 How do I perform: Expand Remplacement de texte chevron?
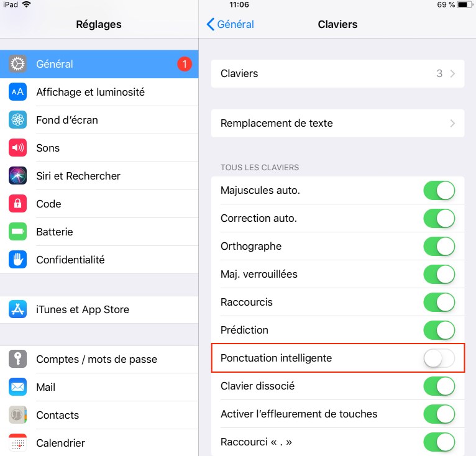(452, 123)
